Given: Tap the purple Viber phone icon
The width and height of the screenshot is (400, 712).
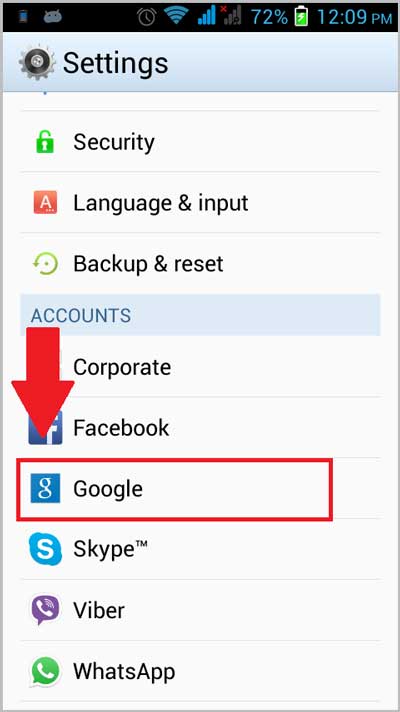Looking at the screenshot, I should (x=45, y=610).
